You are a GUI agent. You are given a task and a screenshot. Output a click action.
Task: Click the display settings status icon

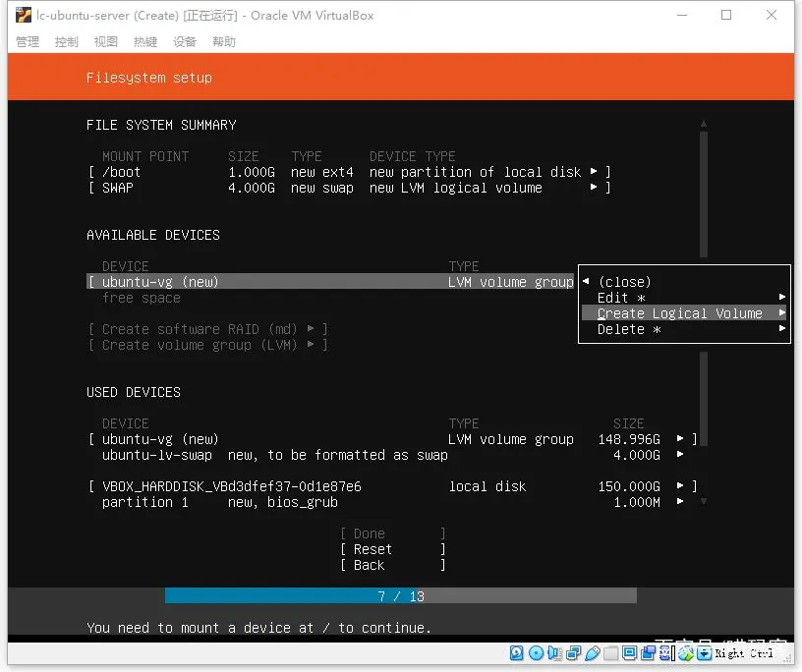pos(629,652)
